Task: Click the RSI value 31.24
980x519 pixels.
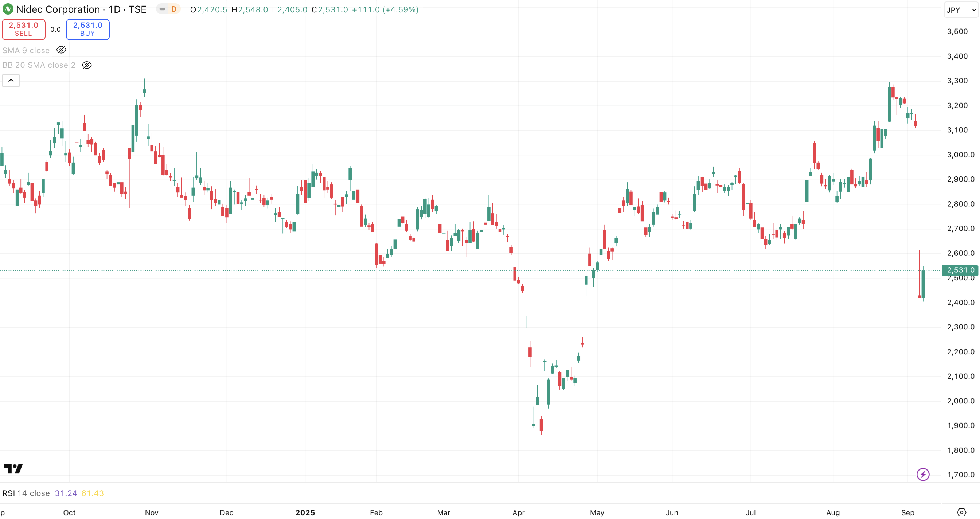Action: [66, 493]
